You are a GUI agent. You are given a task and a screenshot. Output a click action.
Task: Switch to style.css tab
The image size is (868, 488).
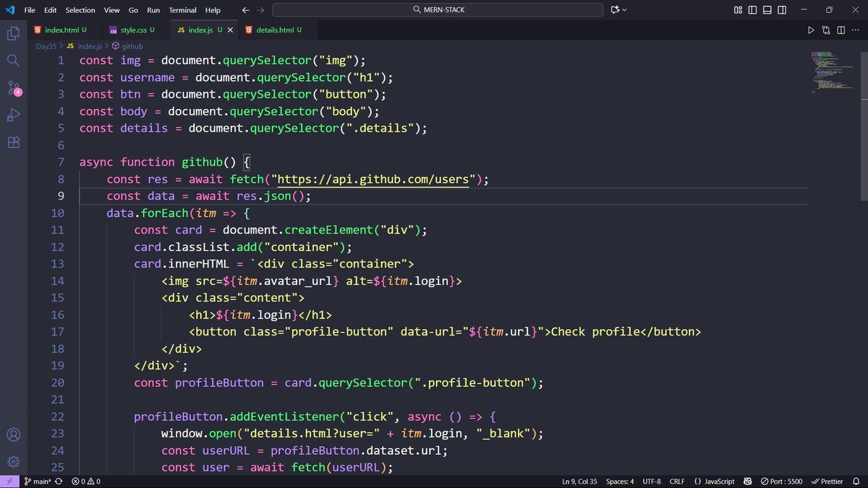(x=135, y=30)
